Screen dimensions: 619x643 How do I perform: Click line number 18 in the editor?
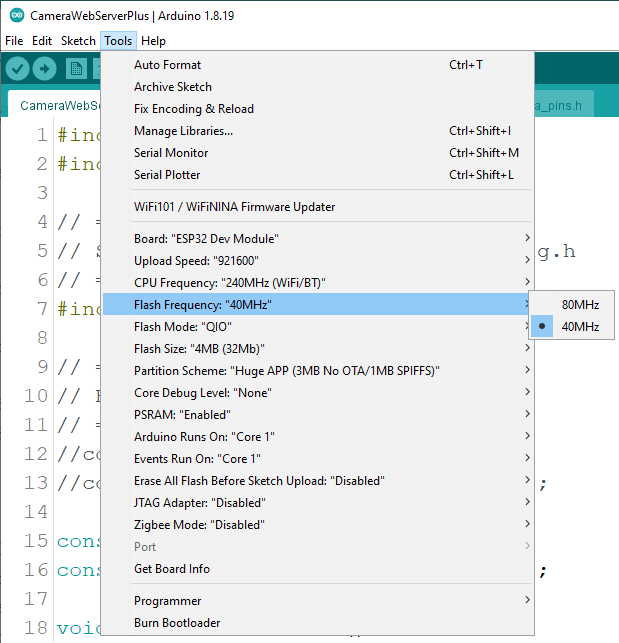pyautogui.click(x=36, y=628)
